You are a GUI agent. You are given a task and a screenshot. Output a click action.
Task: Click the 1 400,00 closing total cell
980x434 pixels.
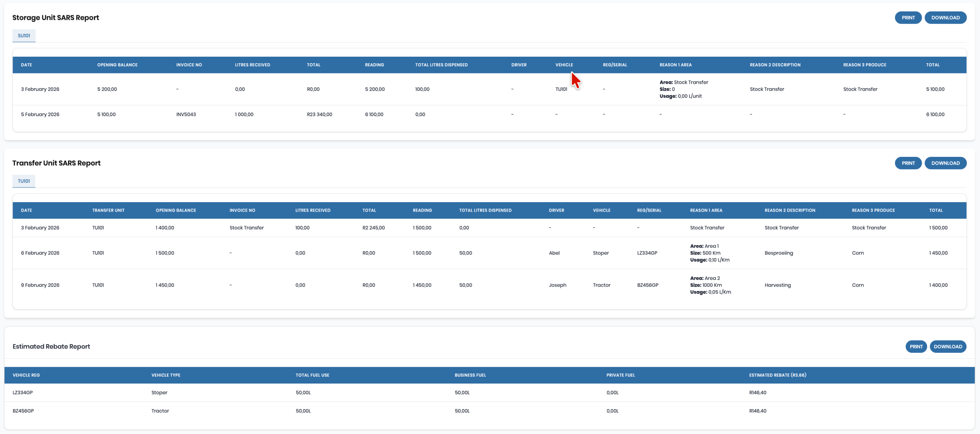(x=938, y=285)
